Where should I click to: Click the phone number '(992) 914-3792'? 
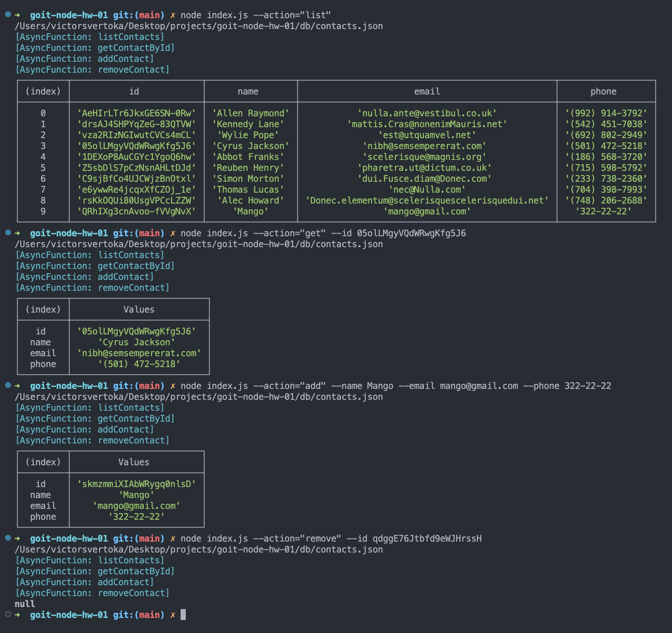(606, 113)
